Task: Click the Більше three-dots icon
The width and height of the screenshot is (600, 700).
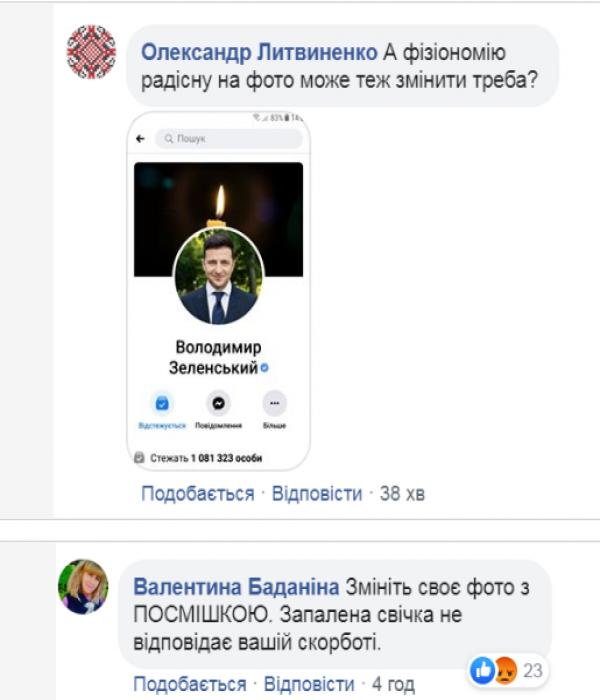Action: (274, 403)
